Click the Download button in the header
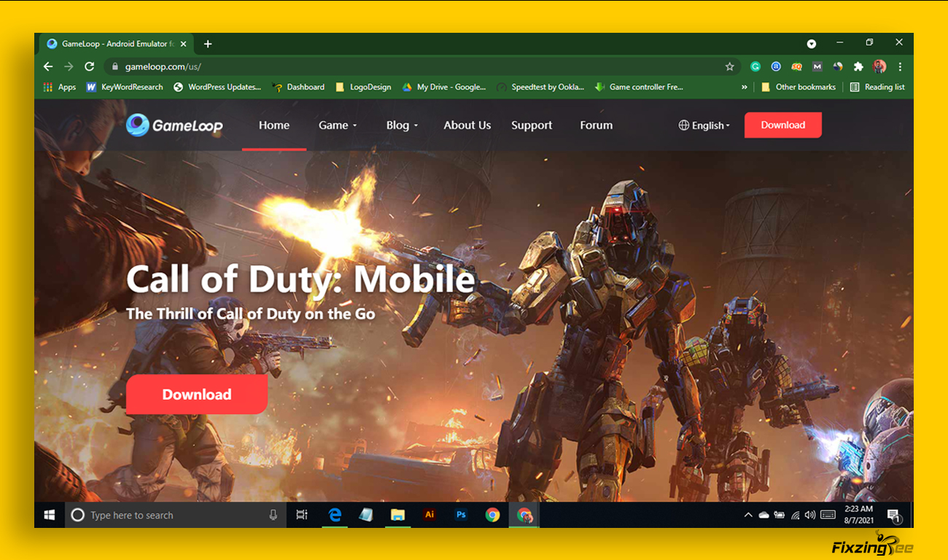Viewport: 948px width, 560px height. (x=782, y=125)
